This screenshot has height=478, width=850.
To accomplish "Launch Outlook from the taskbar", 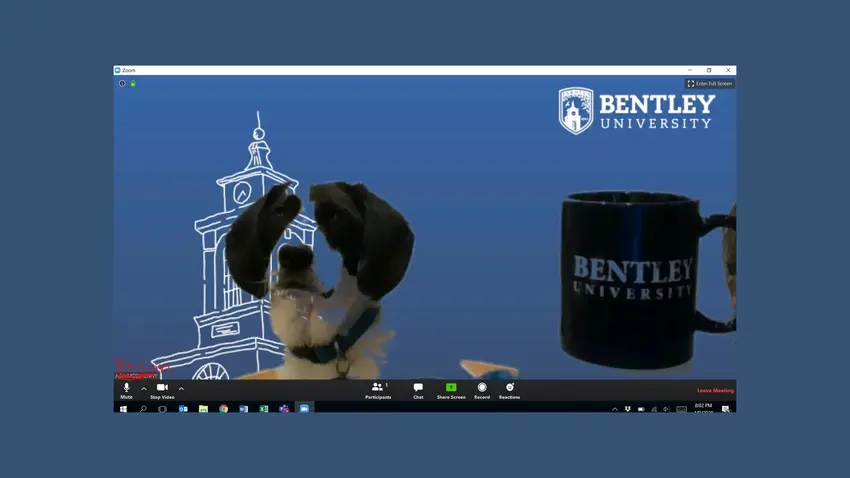I will coord(183,409).
